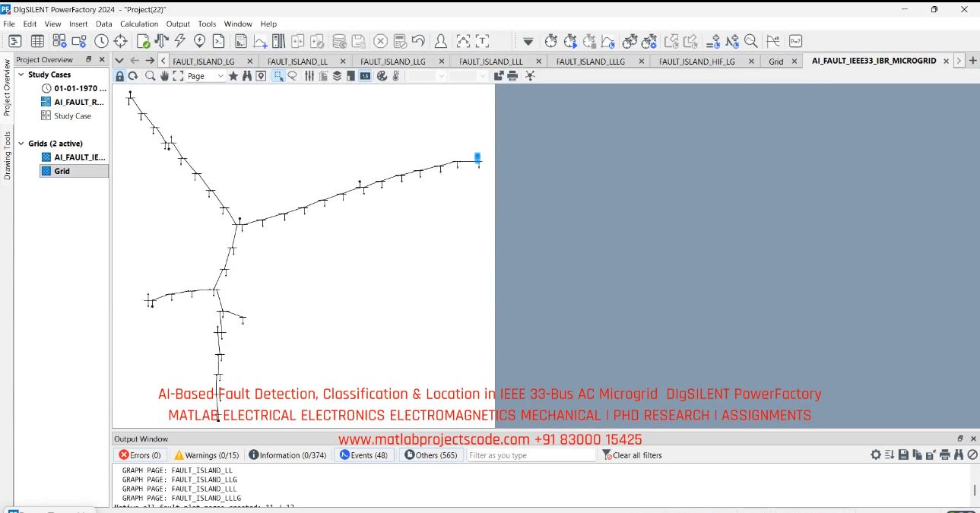Open the diagram layers icon
This screenshot has width=980, height=513.
[337, 76]
